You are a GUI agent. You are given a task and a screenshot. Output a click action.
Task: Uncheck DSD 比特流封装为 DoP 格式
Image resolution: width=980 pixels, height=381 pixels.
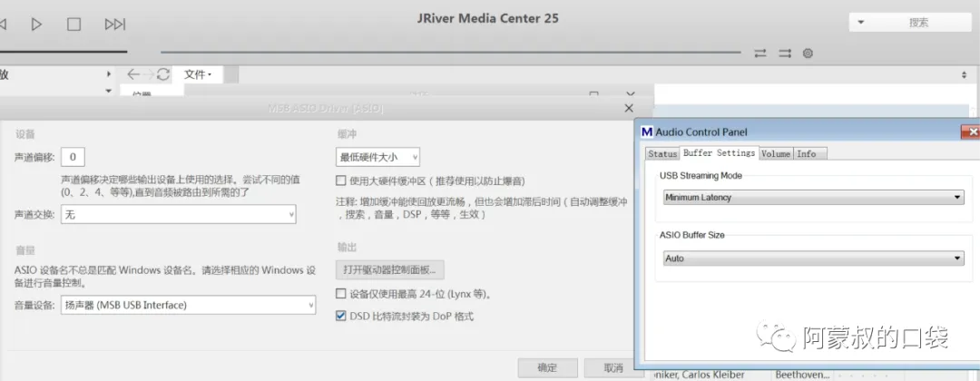click(x=340, y=316)
